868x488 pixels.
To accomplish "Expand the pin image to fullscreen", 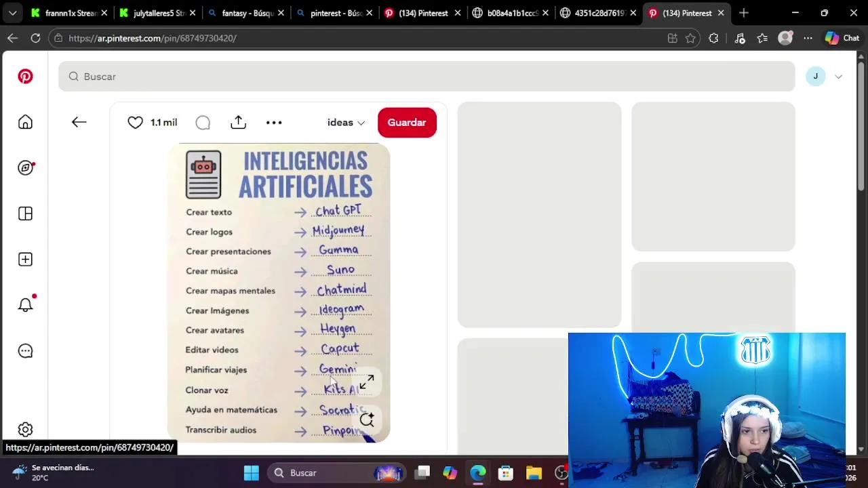I will pyautogui.click(x=366, y=383).
